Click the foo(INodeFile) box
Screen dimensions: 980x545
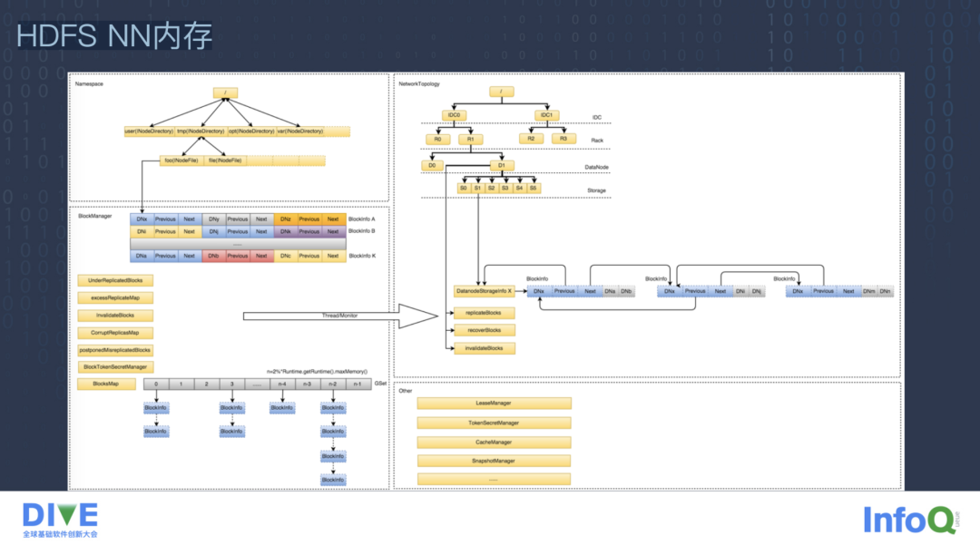181,161
